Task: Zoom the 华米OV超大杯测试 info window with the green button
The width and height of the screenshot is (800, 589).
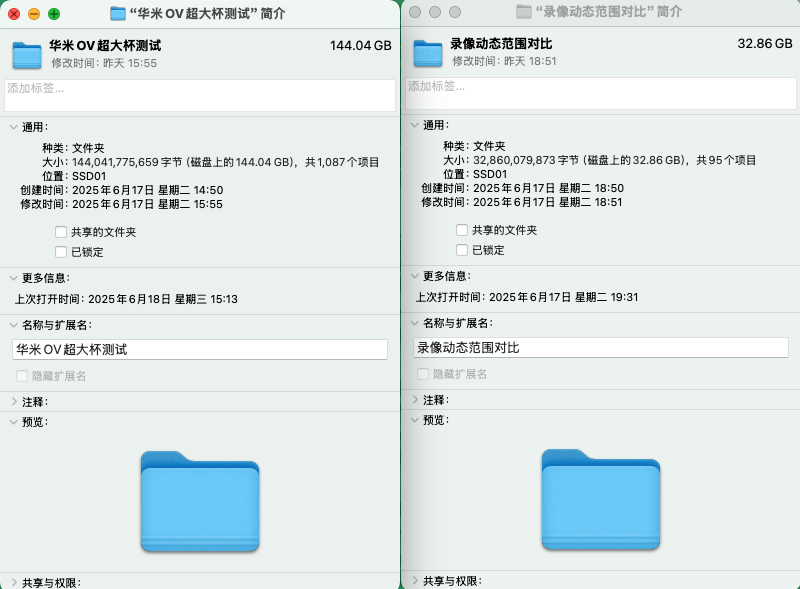Action: (54, 14)
